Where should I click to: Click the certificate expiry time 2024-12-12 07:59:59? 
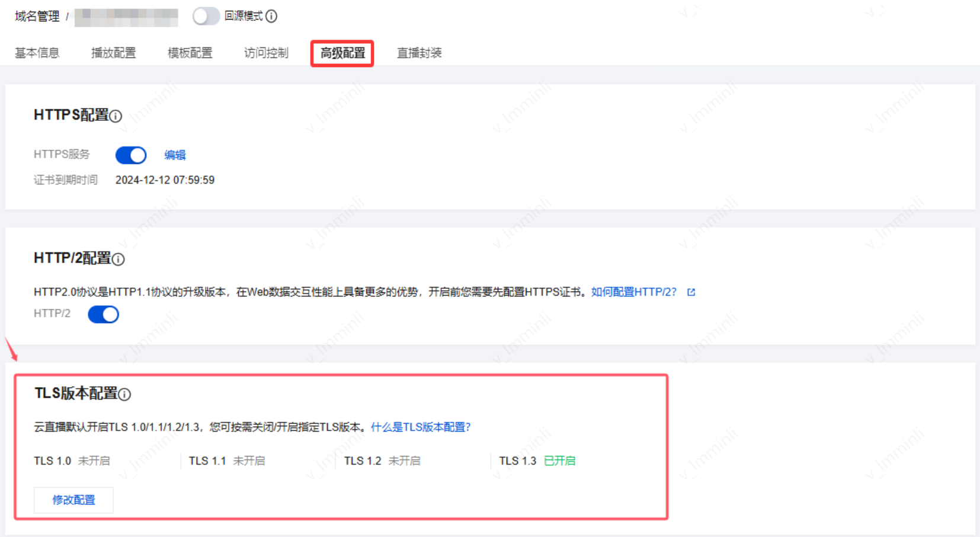point(165,180)
